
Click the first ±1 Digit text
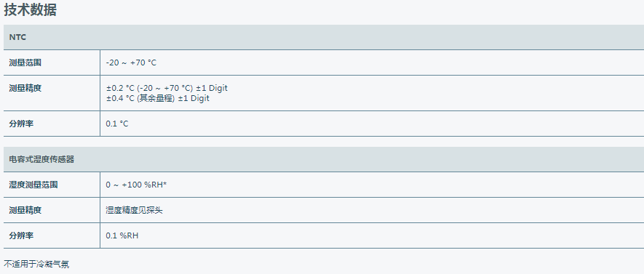point(212,88)
